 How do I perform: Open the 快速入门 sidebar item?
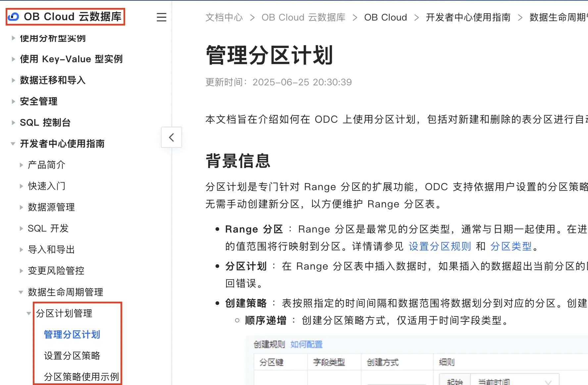click(x=46, y=186)
